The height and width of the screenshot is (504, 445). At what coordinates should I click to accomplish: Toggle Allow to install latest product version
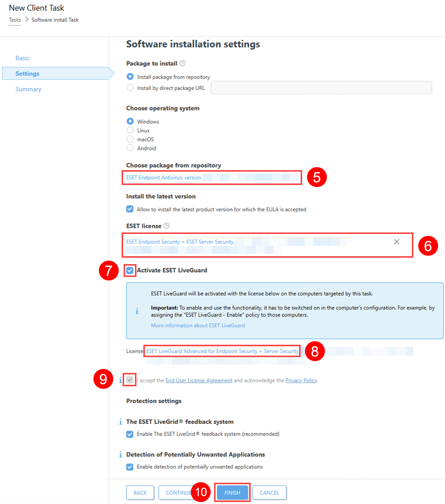[x=130, y=209]
